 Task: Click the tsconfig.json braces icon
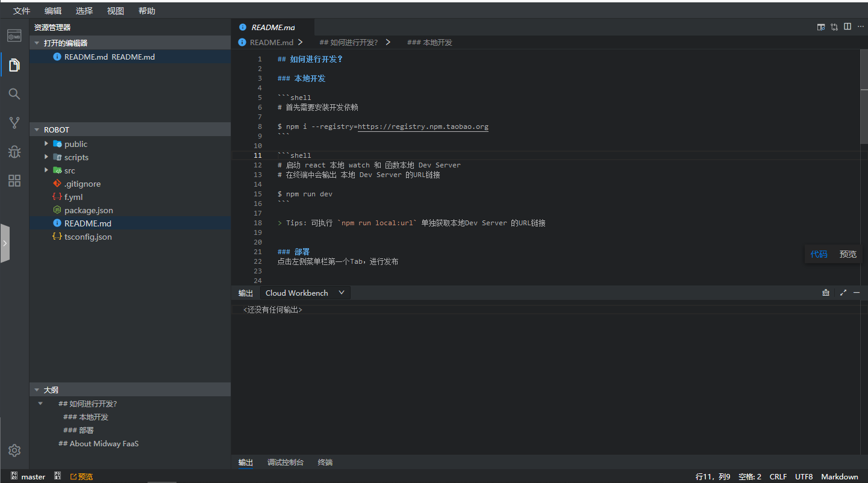point(57,237)
